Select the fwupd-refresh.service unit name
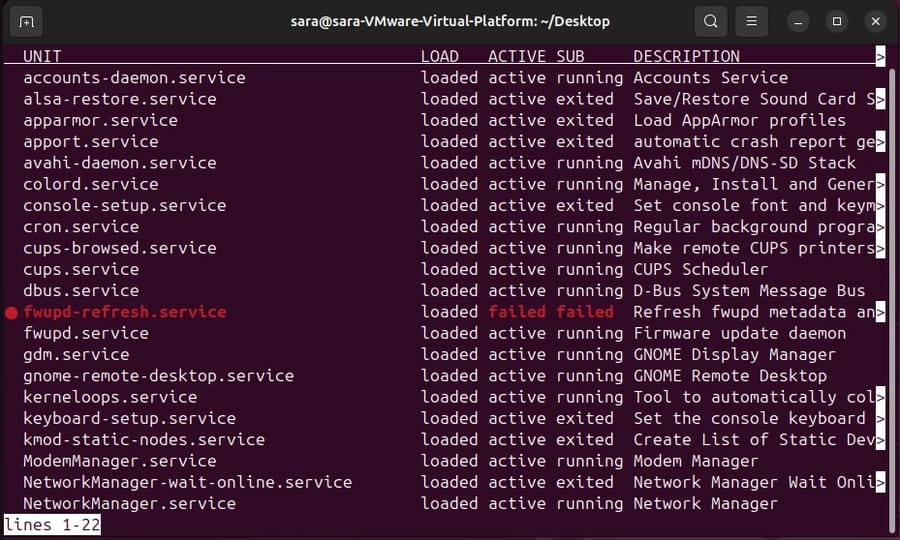 125,312
